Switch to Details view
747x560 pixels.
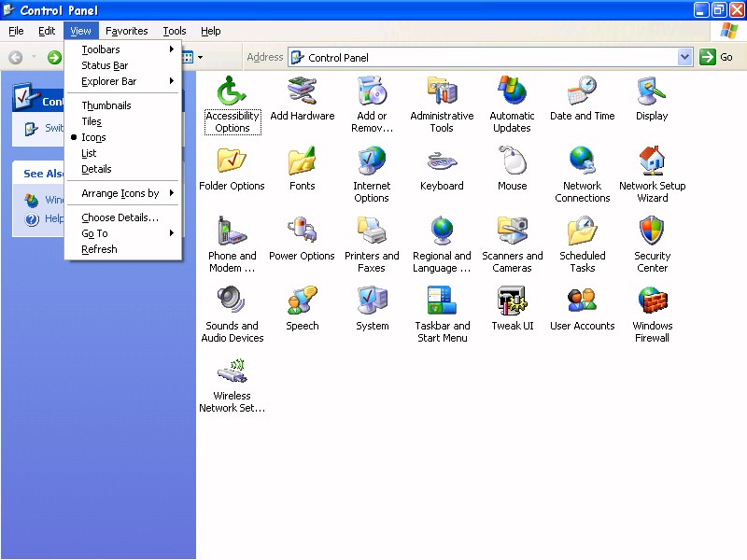pos(123,169)
